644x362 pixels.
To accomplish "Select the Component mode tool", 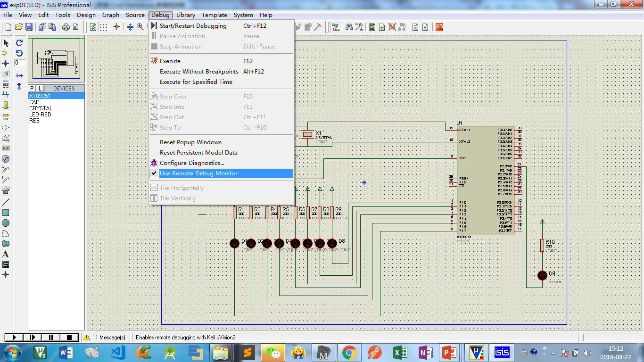I will pos(6,53).
